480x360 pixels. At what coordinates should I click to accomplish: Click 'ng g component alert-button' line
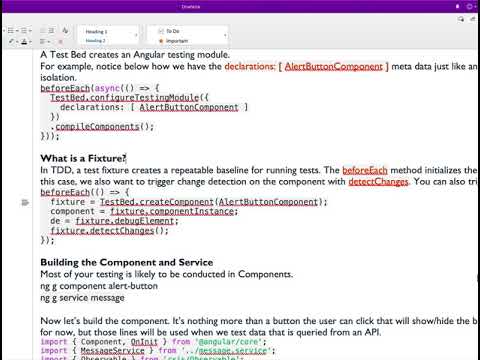pyautogui.click(x=99, y=286)
